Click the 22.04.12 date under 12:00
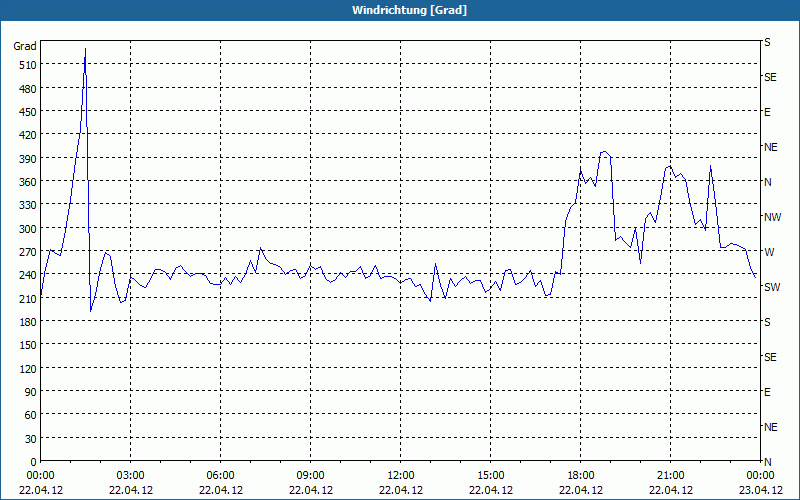 point(401,490)
